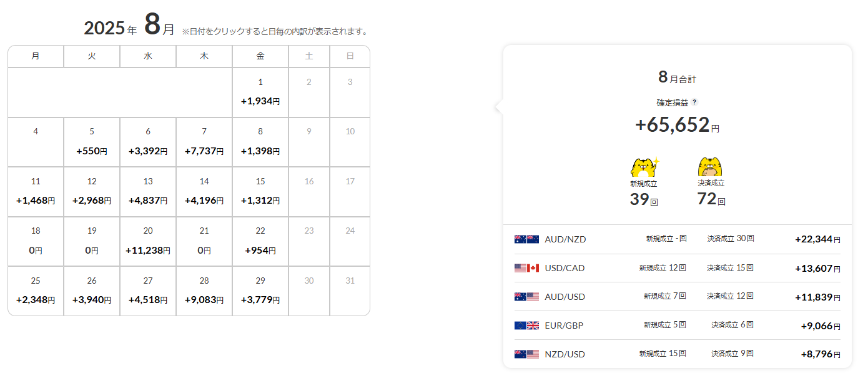This screenshot has height=383, width=868.
Task: Click the August 13 calendar cell
Action: pyautogui.click(x=148, y=191)
